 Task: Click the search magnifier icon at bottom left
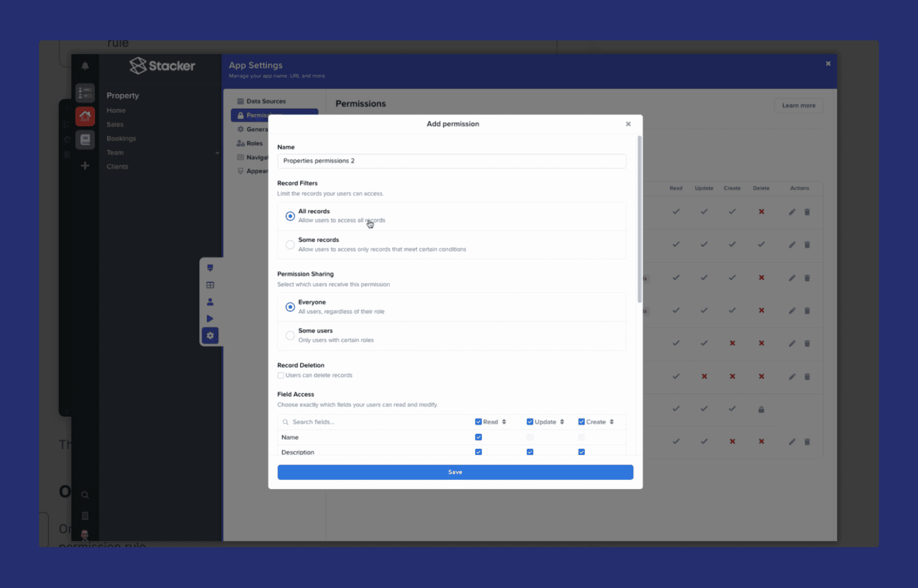pos(85,495)
